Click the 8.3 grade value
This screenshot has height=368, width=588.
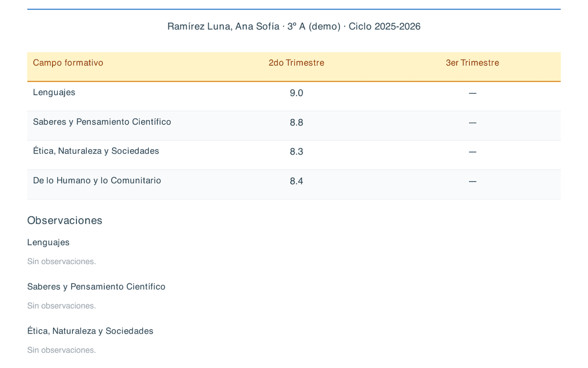[x=296, y=152]
